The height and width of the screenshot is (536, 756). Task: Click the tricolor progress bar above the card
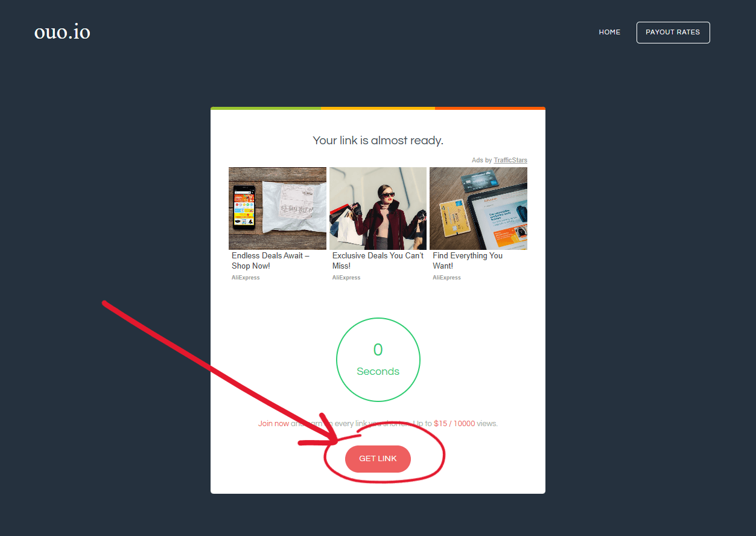378,108
